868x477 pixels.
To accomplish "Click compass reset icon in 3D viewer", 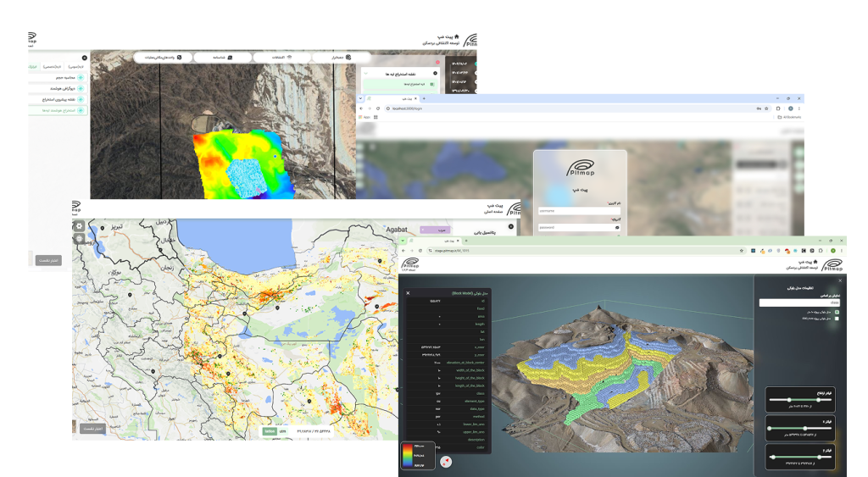I will tap(446, 462).
